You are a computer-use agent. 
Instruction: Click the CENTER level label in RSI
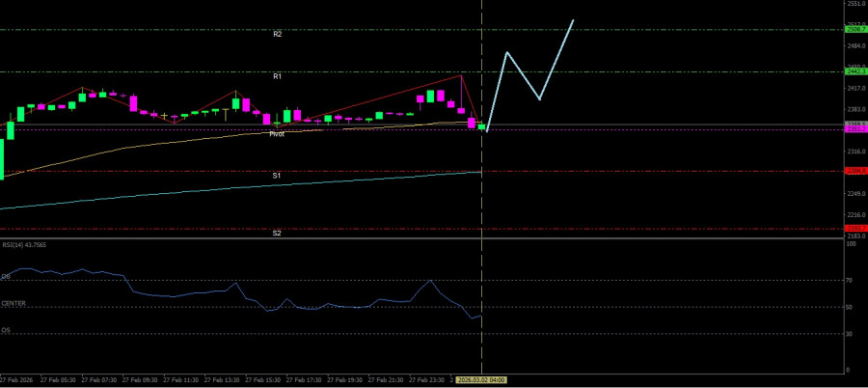coord(14,303)
